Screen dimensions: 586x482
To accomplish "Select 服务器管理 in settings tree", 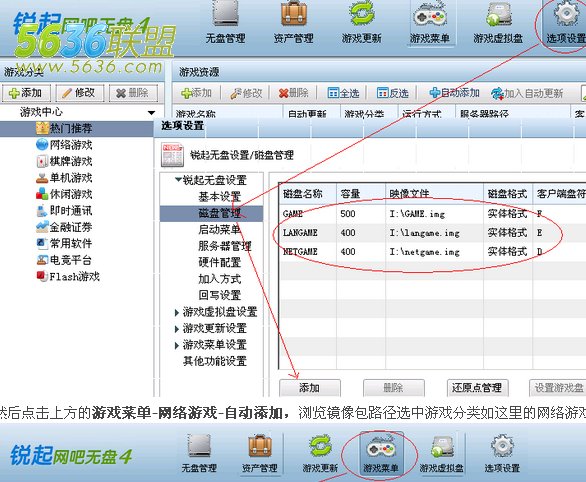I will tap(225, 246).
